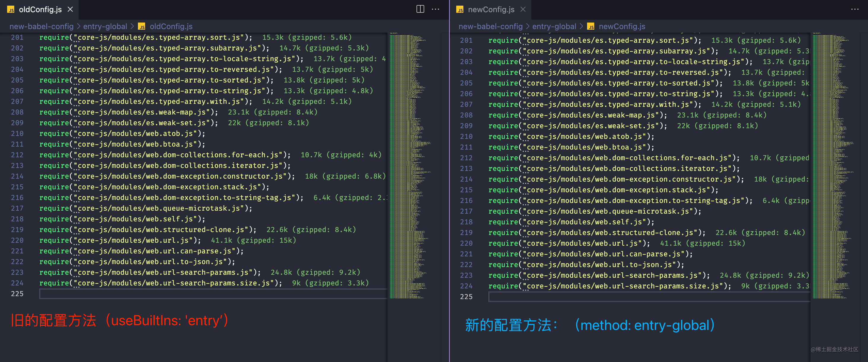Close the oldConfig.js tab

[x=70, y=9]
